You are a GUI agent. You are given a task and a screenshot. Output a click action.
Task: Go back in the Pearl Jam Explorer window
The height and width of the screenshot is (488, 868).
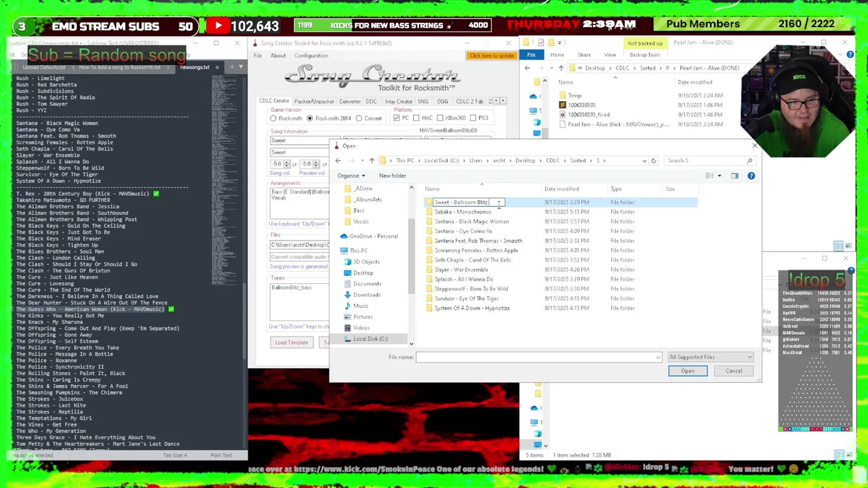click(527, 68)
